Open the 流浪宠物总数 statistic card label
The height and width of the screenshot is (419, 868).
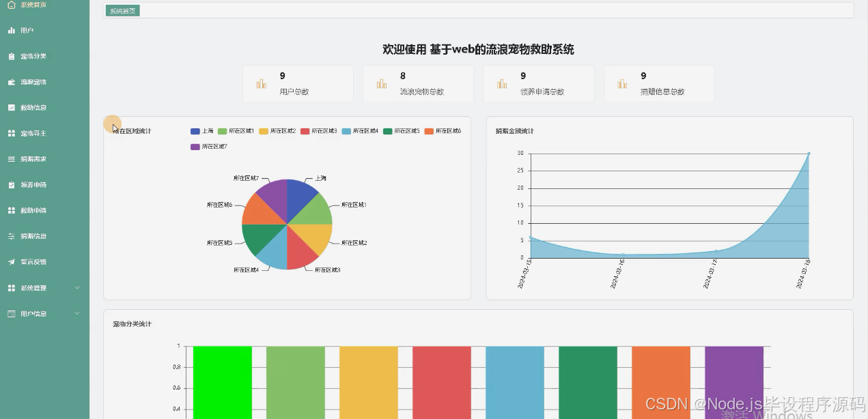(422, 91)
